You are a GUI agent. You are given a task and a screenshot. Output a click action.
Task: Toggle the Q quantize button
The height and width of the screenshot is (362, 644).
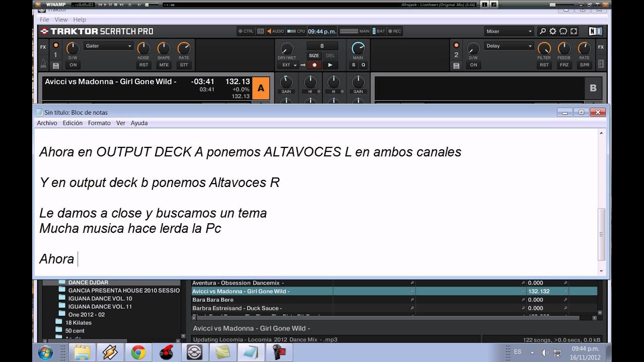point(363,65)
